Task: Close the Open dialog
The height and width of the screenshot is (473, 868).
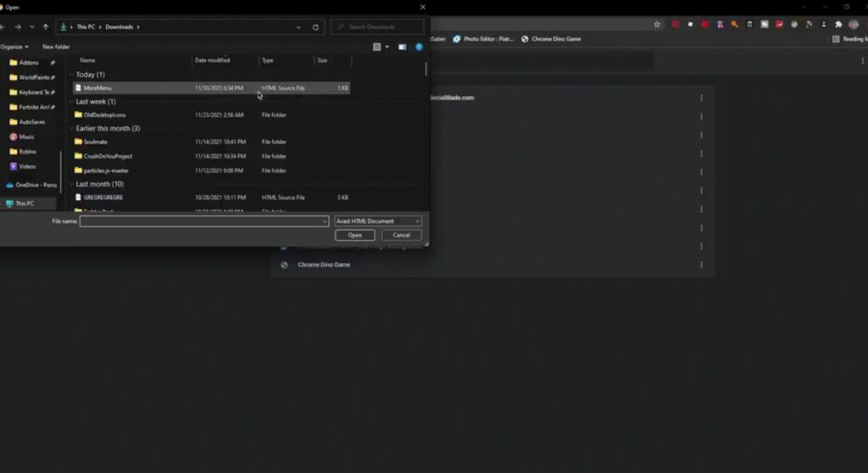Action: tap(423, 7)
